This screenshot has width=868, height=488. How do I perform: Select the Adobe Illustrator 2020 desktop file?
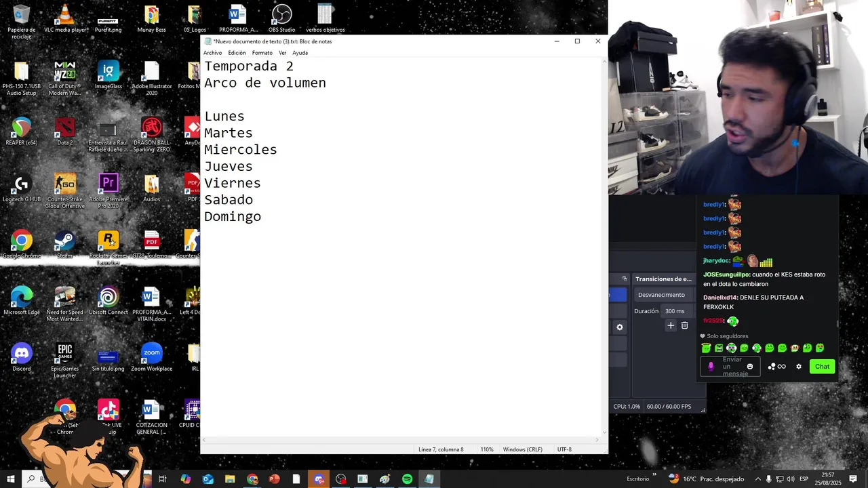[152, 78]
